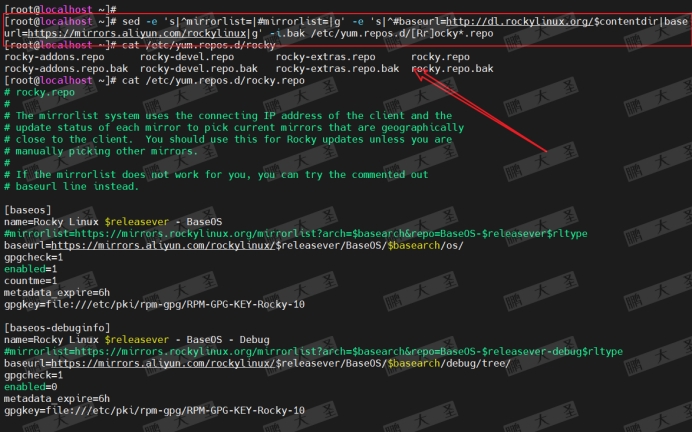692x432 pixels.
Task: Click the rocky-addons.repo filename
Action: 51,57
